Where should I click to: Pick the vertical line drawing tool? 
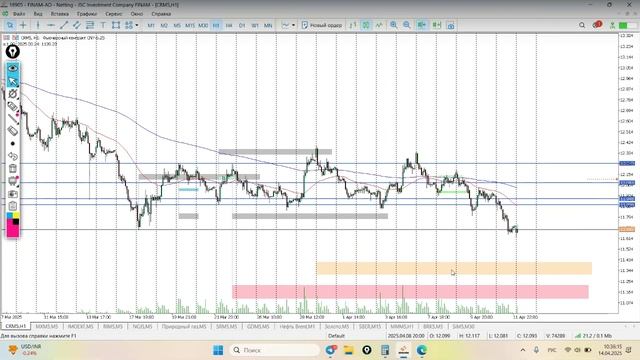click(38, 25)
